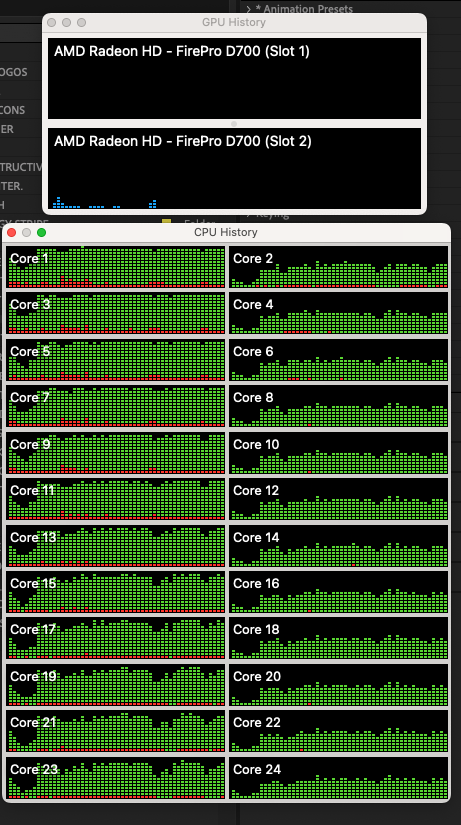The image size is (461, 825).
Task: Click the Core 19 usage graph
Action: (x=115, y=685)
